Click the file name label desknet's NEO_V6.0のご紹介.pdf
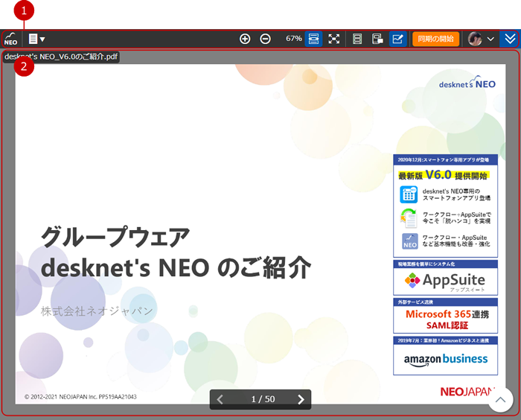 [61, 57]
